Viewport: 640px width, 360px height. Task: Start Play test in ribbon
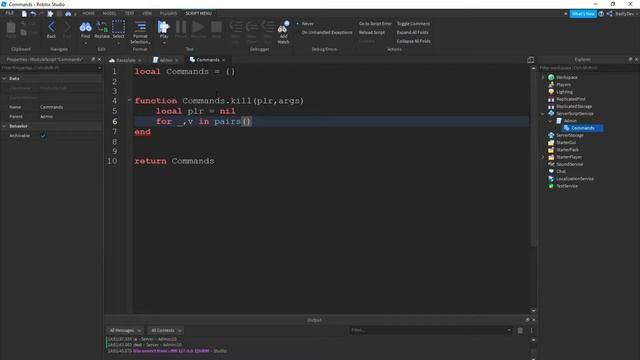[163, 27]
